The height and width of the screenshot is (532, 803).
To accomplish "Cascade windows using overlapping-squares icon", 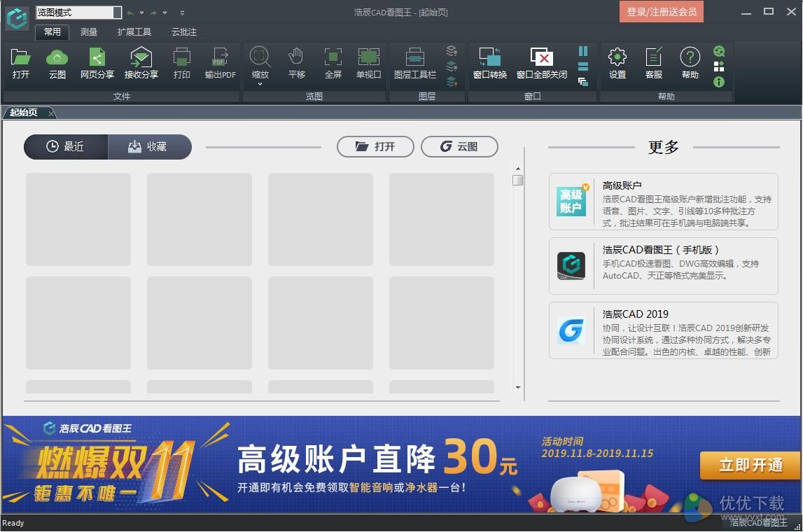I will pos(582,82).
